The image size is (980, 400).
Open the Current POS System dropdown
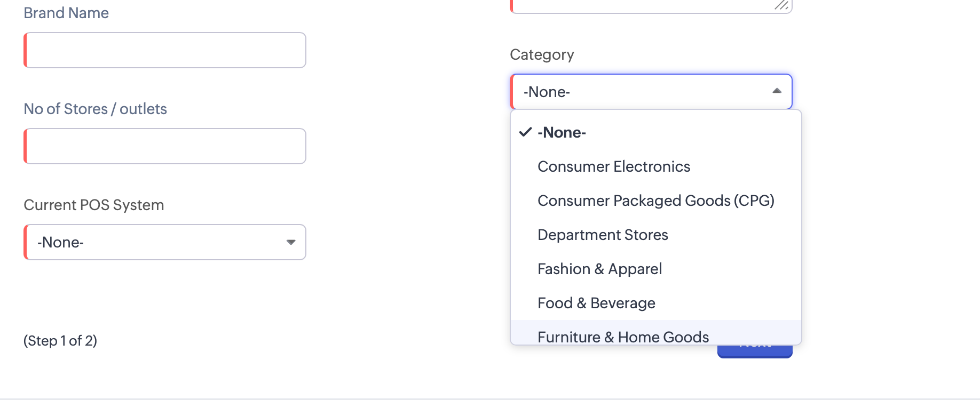(x=165, y=242)
